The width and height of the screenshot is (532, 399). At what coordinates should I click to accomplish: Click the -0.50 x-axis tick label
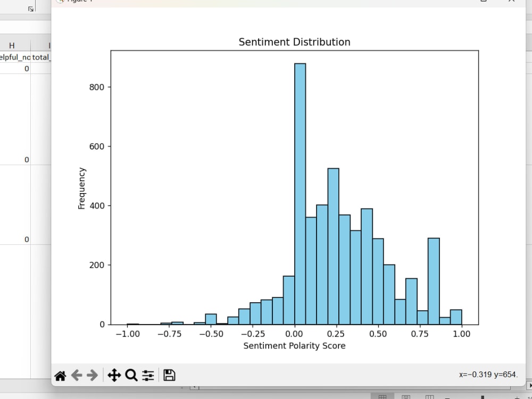[211, 334]
